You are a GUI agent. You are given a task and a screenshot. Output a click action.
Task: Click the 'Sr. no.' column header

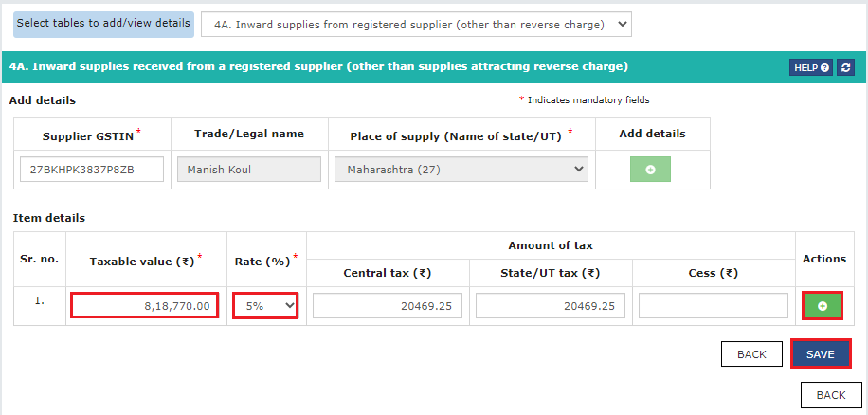(39, 259)
